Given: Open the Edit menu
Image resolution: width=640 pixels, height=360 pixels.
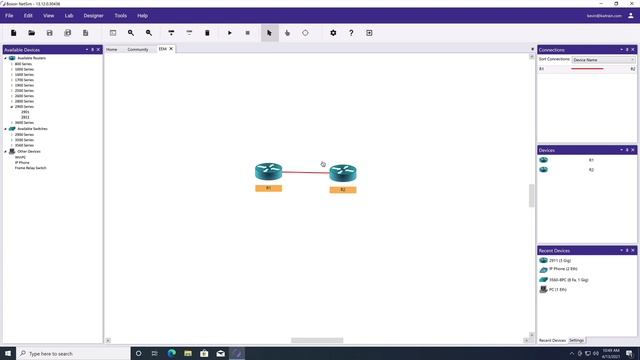Looking at the screenshot, I should point(28,16).
